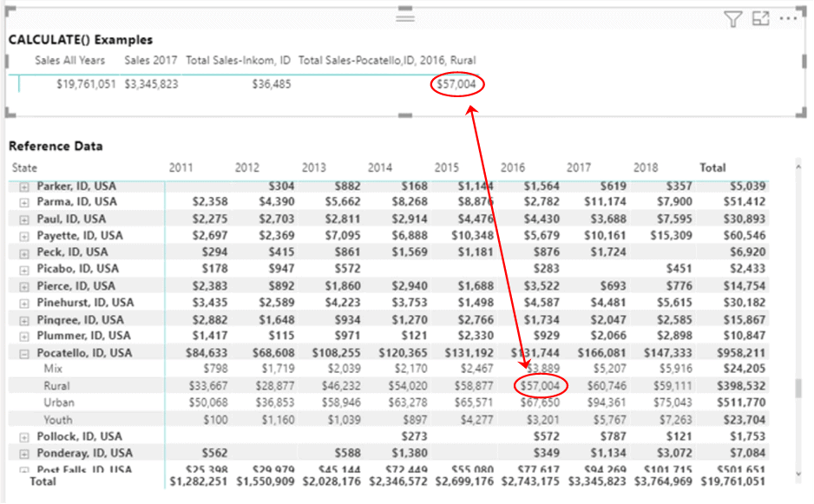Click the Reference Data title
Image resolution: width=814 pixels, height=504 pixels.
coord(56,147)
